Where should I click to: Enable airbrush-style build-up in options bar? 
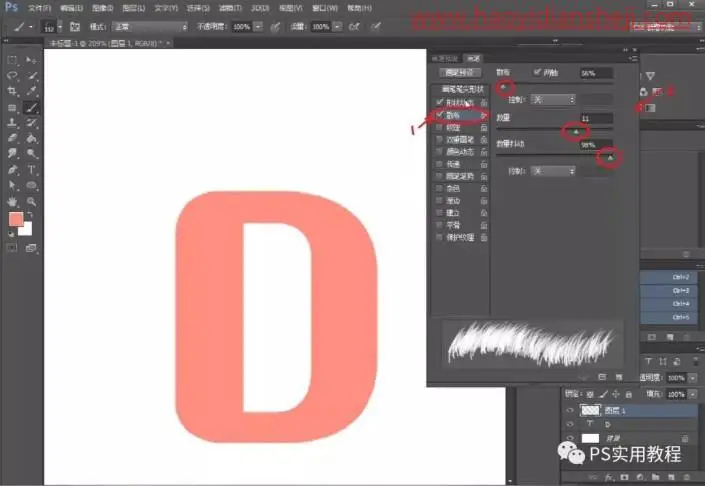[x=354, y=27]
